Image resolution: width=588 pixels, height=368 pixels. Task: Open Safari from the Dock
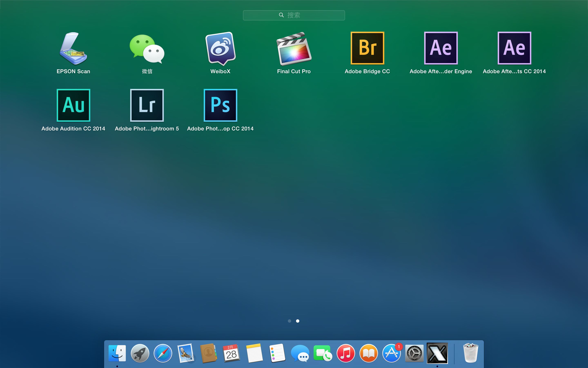(x=163, y=353)
